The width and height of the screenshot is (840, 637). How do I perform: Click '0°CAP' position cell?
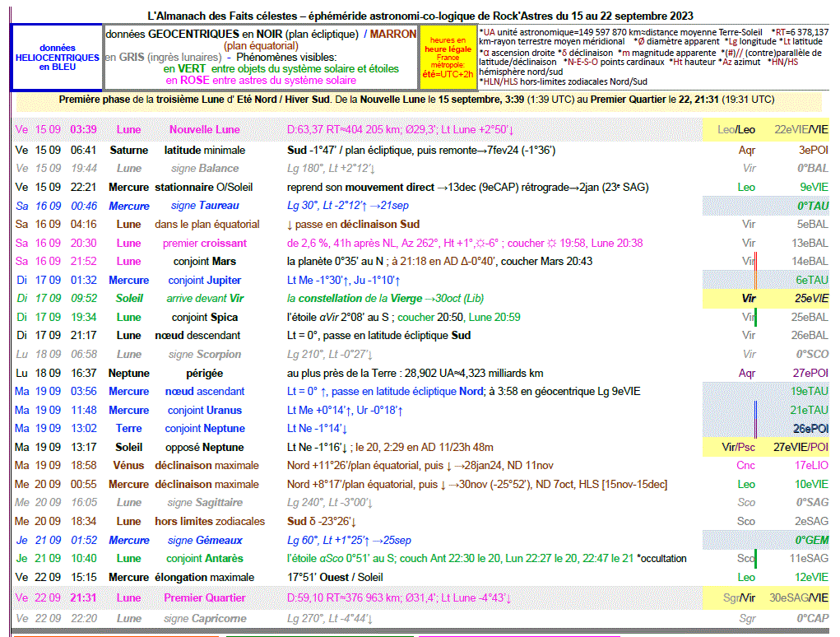pyautogui.click(x=813, y=618)
